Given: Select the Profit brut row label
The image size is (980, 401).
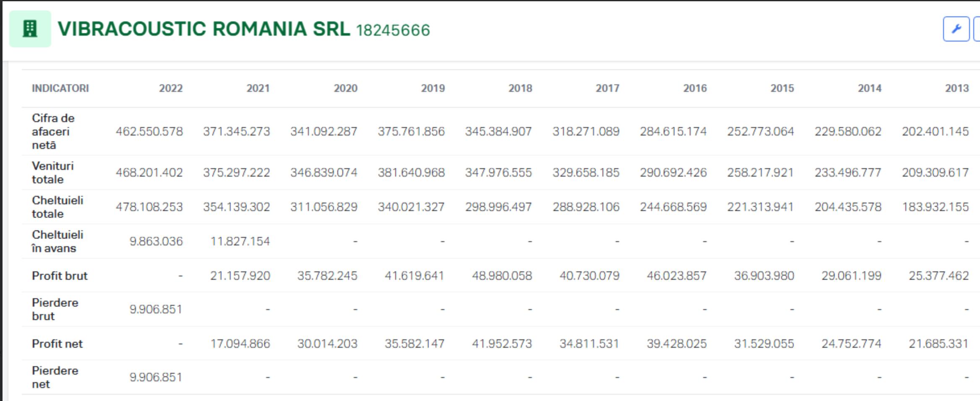Looking at the screenshot, I should [x=60, y=276].
